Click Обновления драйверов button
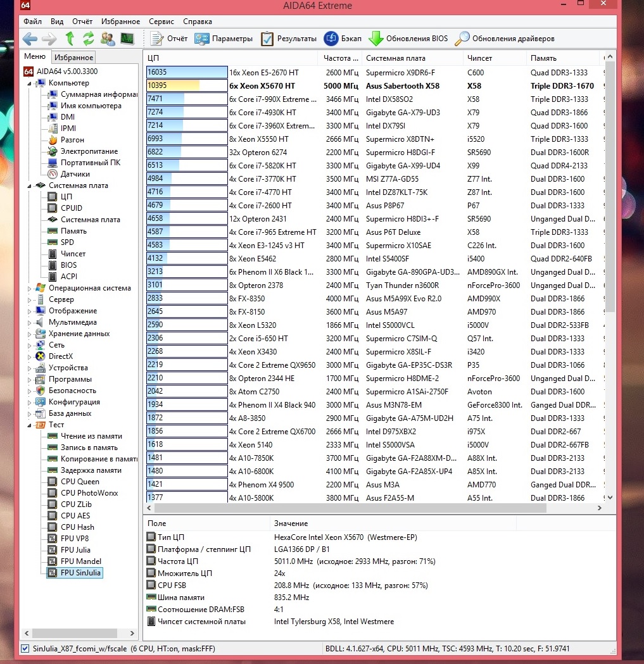Viewport: 644px width, 664px height. pos(505,39)
